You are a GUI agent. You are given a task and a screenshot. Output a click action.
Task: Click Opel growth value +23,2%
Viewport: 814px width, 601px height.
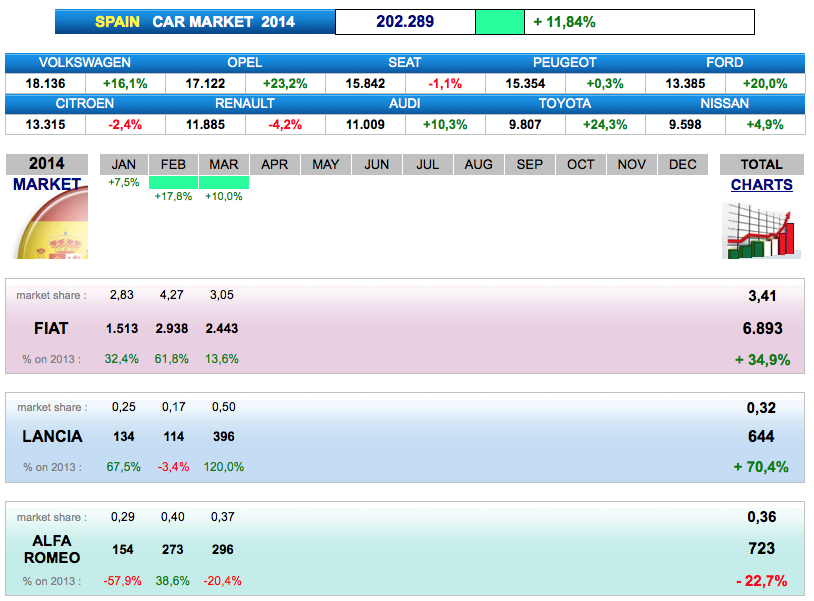(285, 84)
